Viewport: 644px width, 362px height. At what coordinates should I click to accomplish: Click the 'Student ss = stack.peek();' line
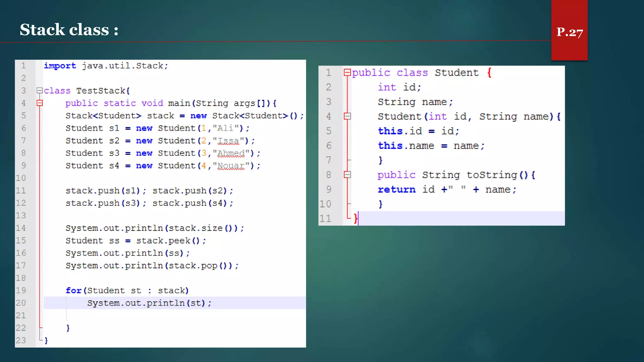point(136,241)
